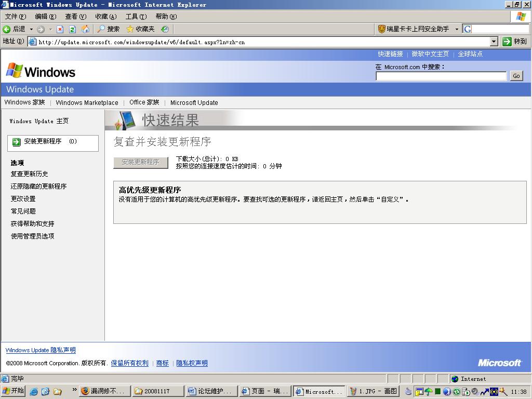Click 获得帮助和支持 option

pyautogui.click(x=33, y=224)
